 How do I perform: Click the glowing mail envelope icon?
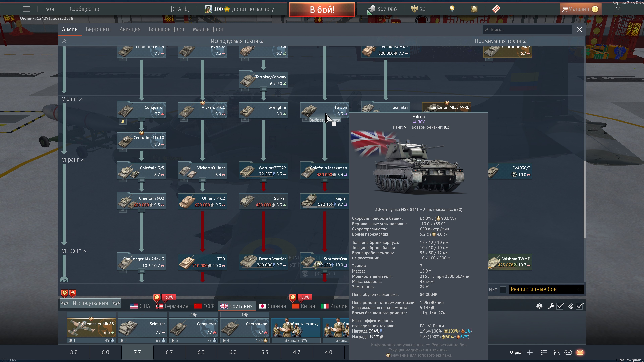[x=580, y=352]
